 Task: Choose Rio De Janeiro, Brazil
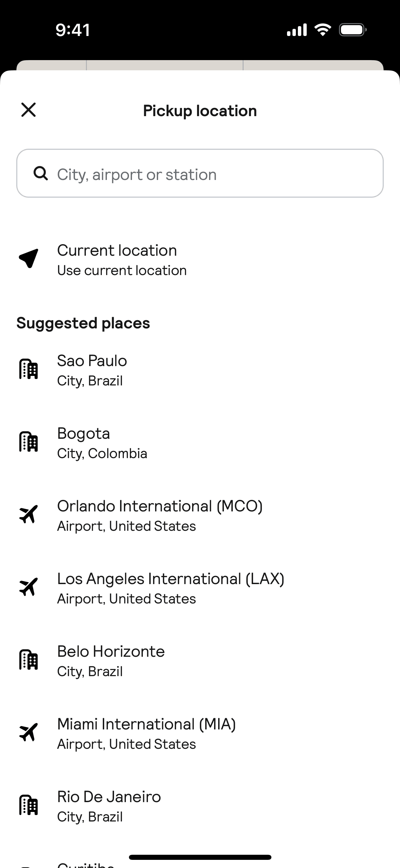[x=109, y=806]
